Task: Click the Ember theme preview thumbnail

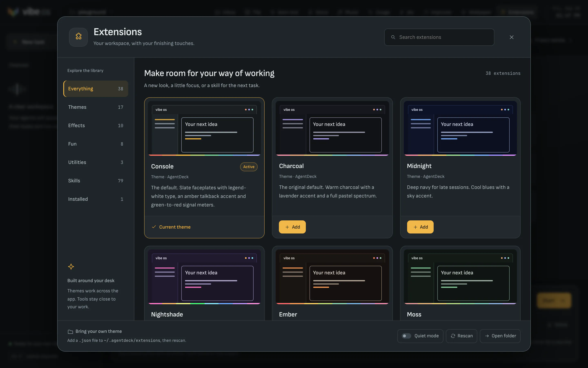Action: pos(332,277)
